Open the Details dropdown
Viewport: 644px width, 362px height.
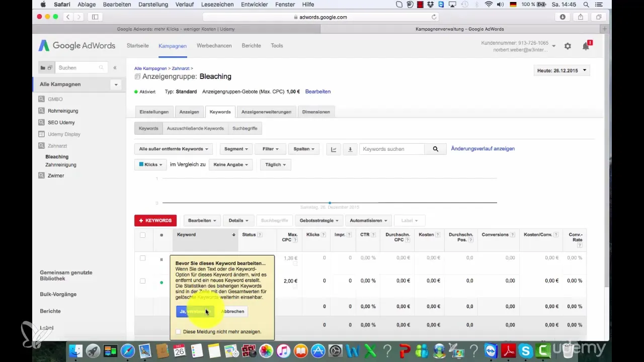click(239, 220)
